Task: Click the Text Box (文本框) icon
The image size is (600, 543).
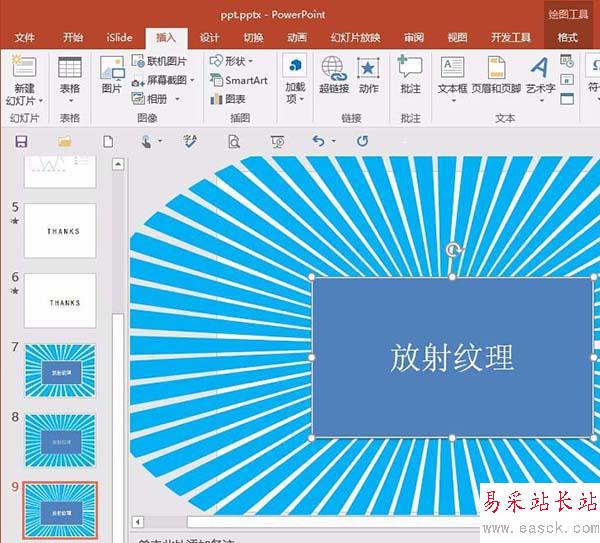Action: pyautogui.click(x=452, y=67)
